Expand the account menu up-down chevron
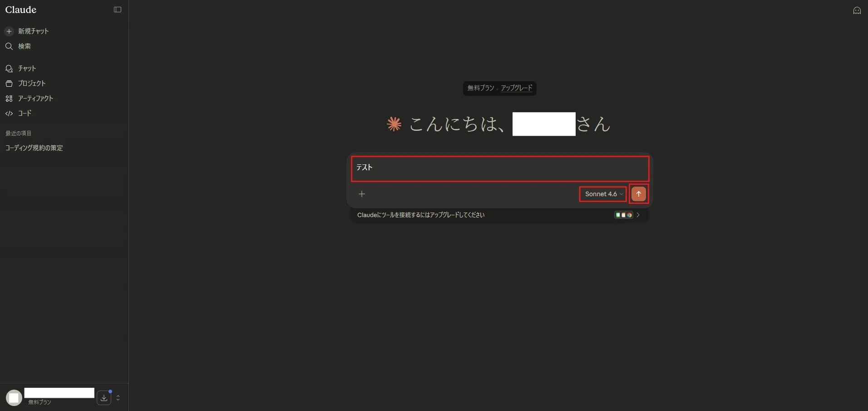 coord(118,398)
